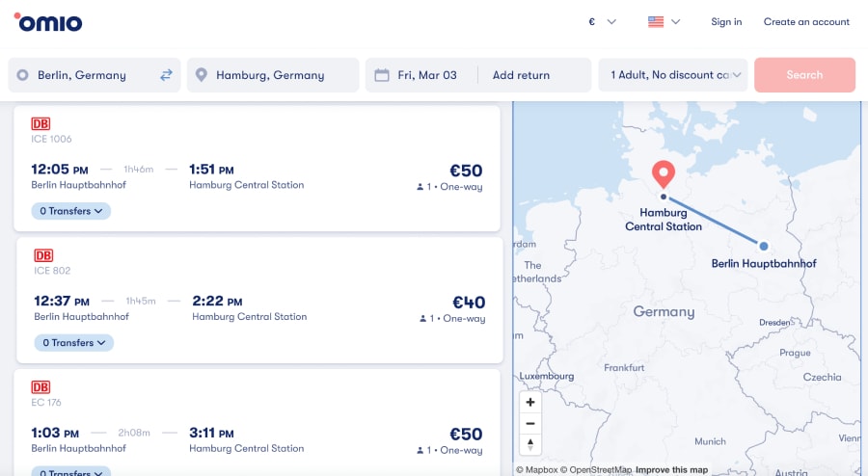
Task: Click the calendar icon beside Fri, Mar 03
Action: pos(382,75)
